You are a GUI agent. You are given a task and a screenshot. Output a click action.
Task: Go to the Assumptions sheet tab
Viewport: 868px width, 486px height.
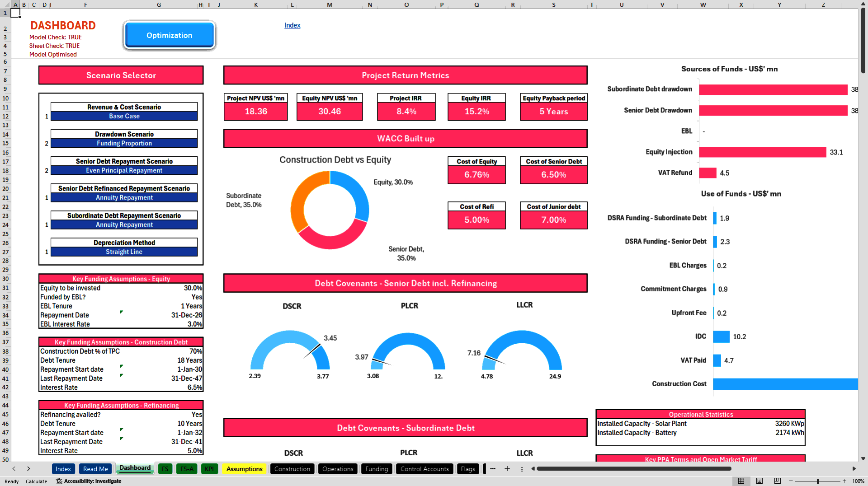click(244, 469)
